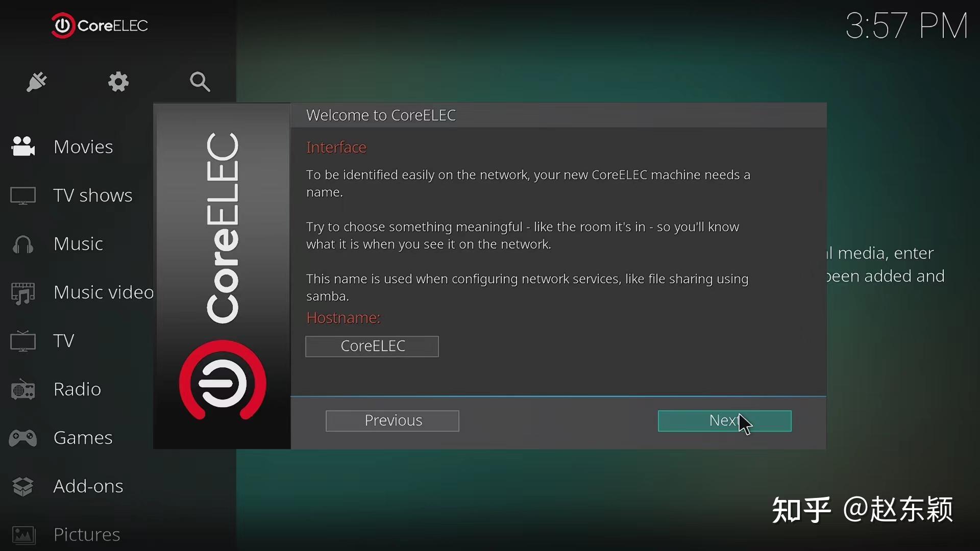
Task: Click the Games controller icon
Action: 23,438
